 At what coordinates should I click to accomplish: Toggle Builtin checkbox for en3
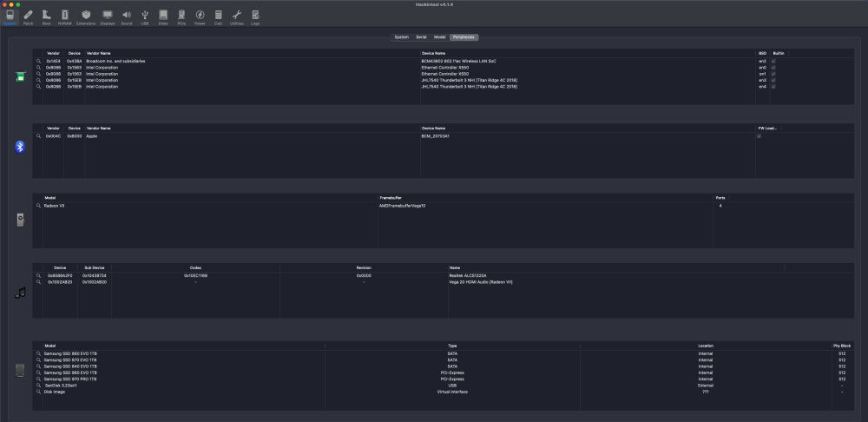773,80
